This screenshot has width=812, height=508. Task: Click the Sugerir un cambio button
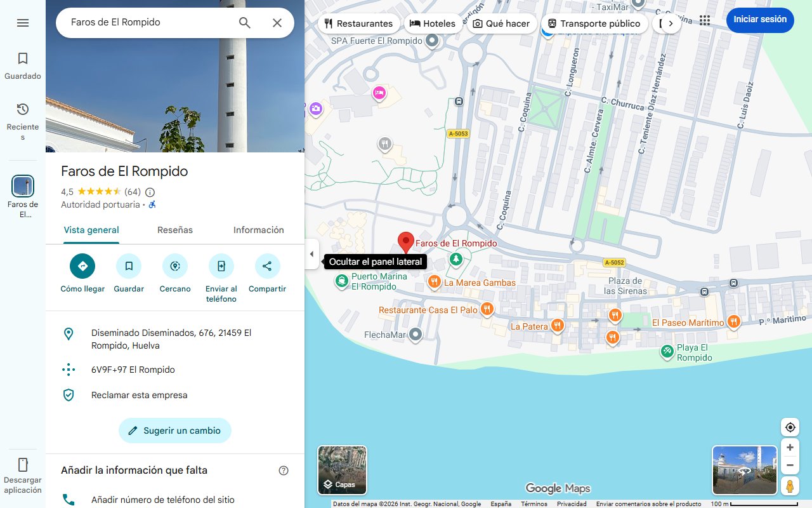pyautogui.click(x=174, y=431)
